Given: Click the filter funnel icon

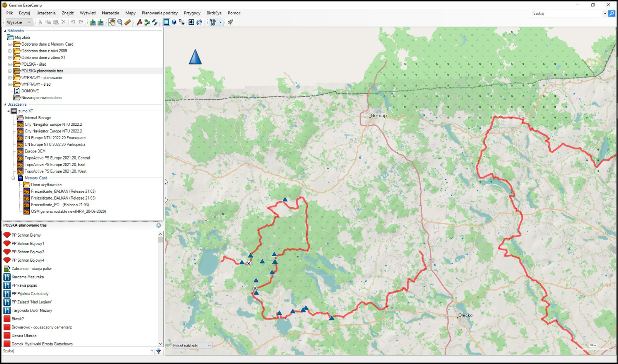Looking at the screenshot, I should click(x=158, y=351).
